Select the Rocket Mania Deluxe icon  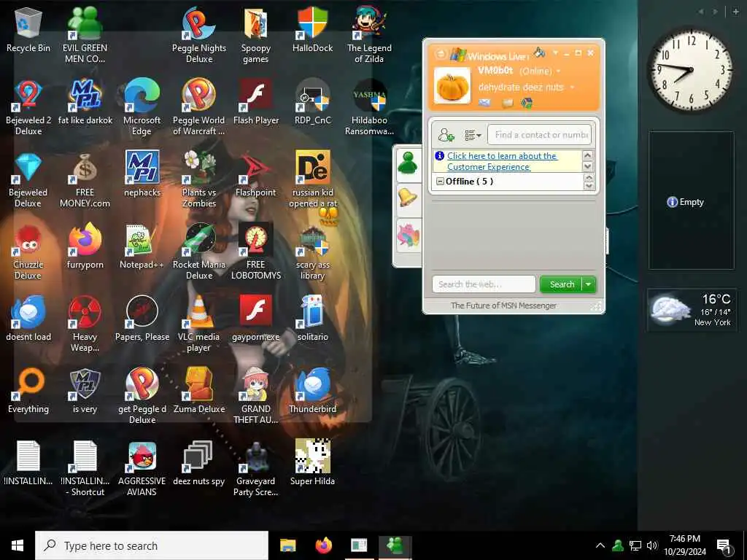199,252
